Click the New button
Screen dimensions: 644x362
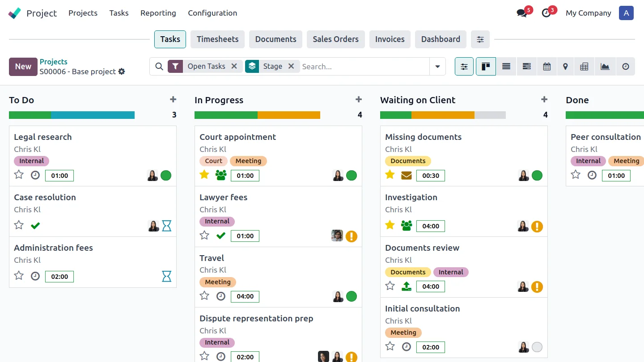click(x=23, y=67)
